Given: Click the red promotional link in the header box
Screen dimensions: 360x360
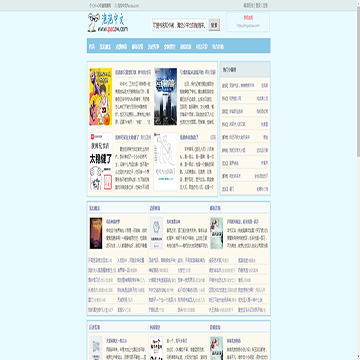Looking at the screenshot, I should click(x=248, y=17).
